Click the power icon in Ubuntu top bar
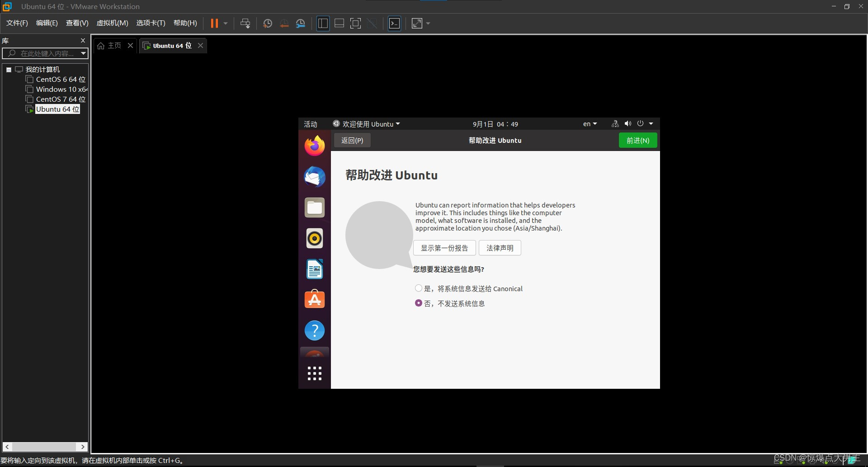The width and height of the screenshot is (868, 467). click(640, 124)
